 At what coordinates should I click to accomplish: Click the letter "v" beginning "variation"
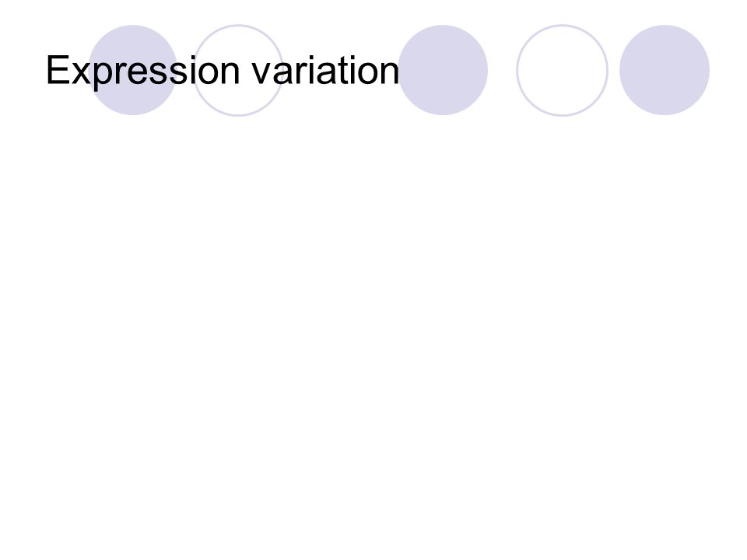pyautogui.click(x=261, y=74)
